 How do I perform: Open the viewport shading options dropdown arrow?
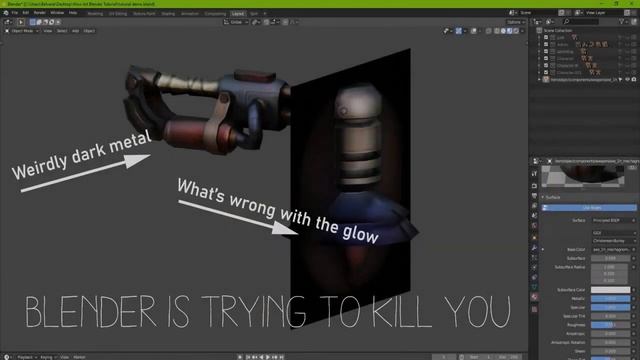point(522,31)
